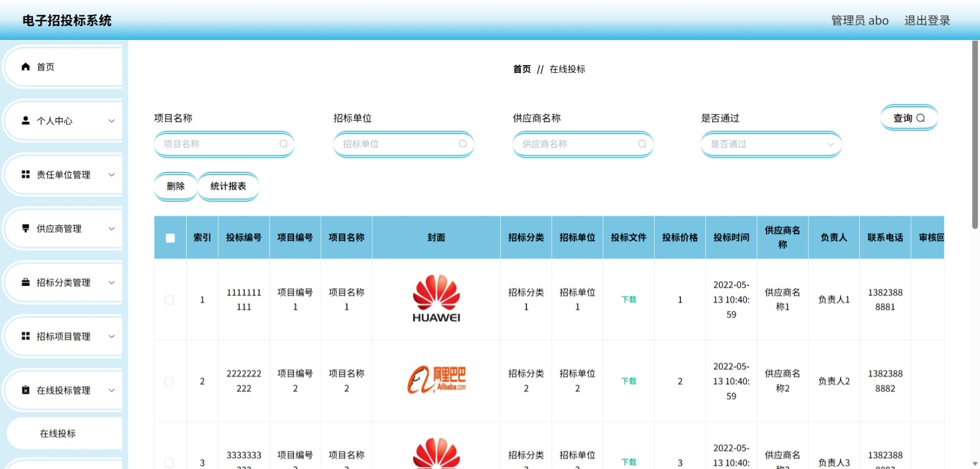This screenshot has width=980, height=469.
Task: Click the search icon in the 项目名称 field
Action: click(283, 144)
